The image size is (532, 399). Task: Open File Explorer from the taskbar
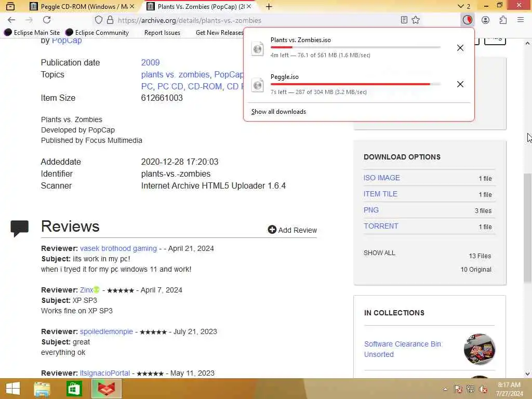click(x=42, y=389)
